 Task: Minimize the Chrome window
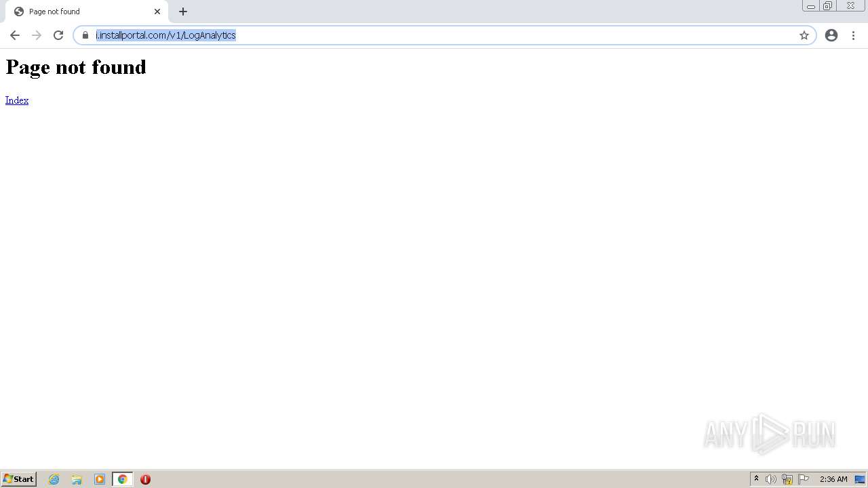tap(811, 6)
